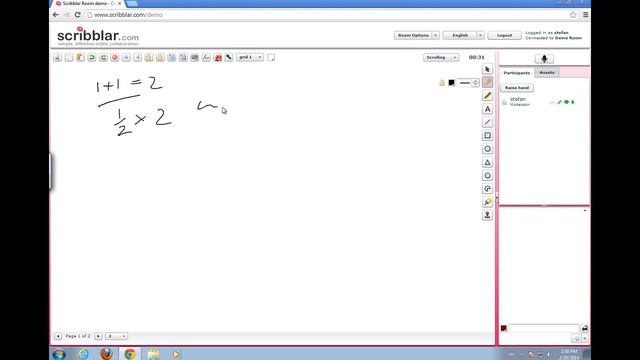Click the Raise hand button
Screen dimensions: 640x360
click(x=517, y=88)
